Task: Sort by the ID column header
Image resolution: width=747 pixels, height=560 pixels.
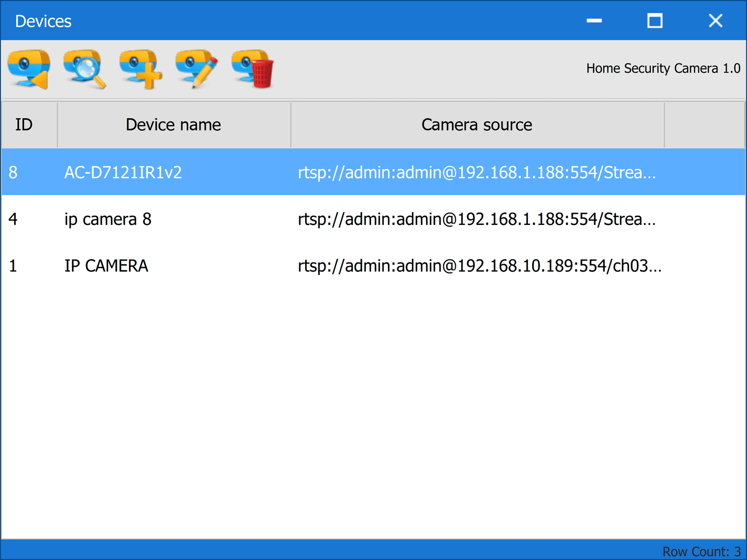Action: pyautogui.click(x=24, y=125)
